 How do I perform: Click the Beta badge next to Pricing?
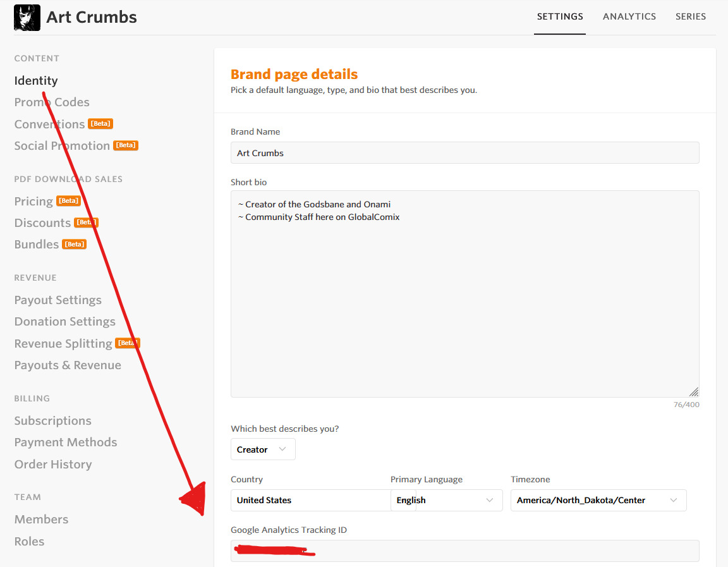pos(69,201)
